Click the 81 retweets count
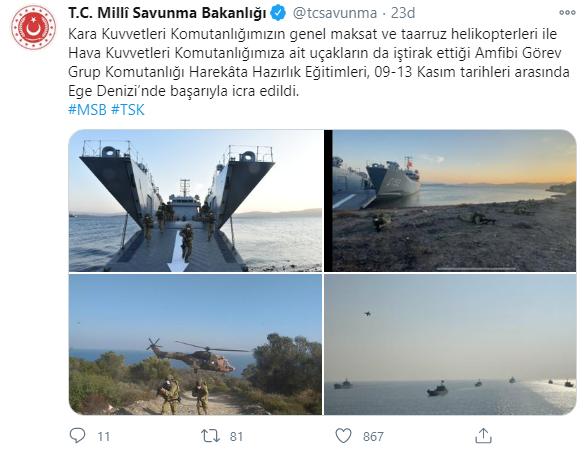 pyautogui.click(x=236, y=436)
